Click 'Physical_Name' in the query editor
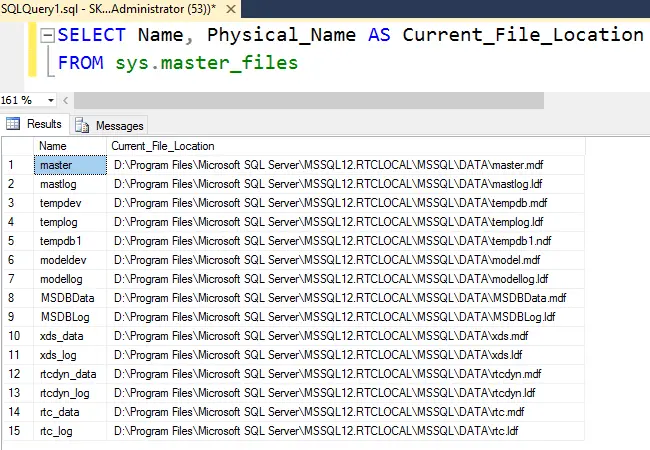The height and width of the screenshot is (450, 650). [x=281, y=35]
